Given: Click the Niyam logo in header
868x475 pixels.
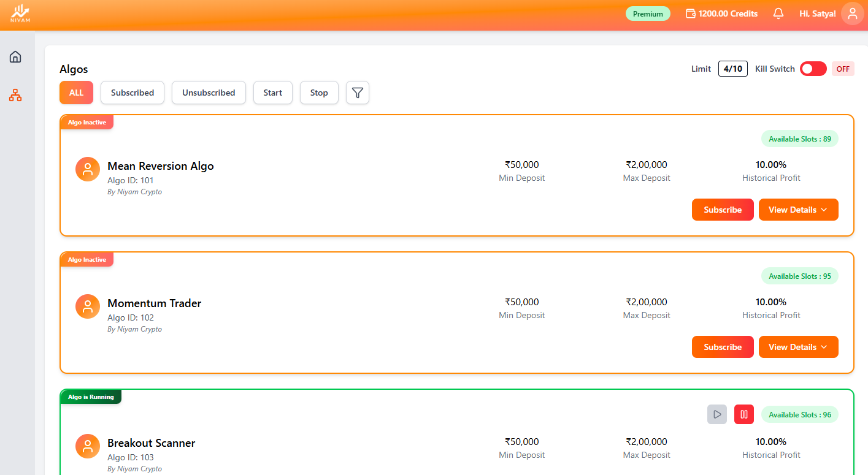Looking at the screenshot, I should 20,13.
